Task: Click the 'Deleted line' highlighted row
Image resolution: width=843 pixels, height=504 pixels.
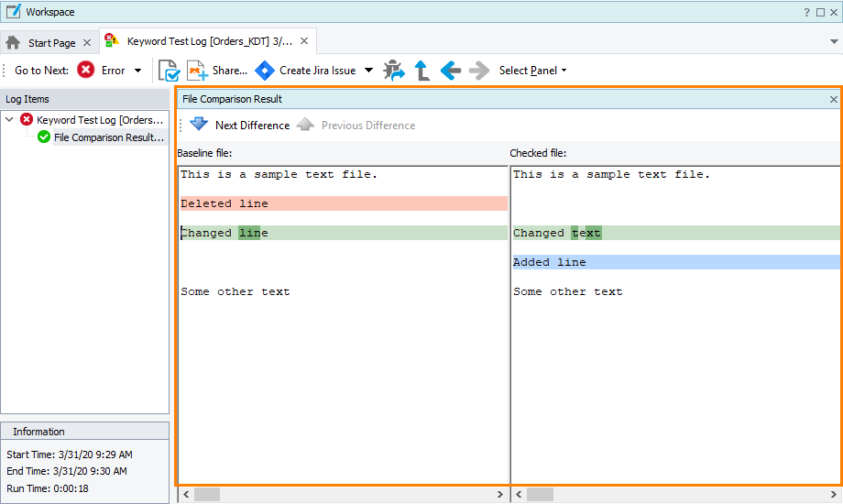Action: click(344, 203)
